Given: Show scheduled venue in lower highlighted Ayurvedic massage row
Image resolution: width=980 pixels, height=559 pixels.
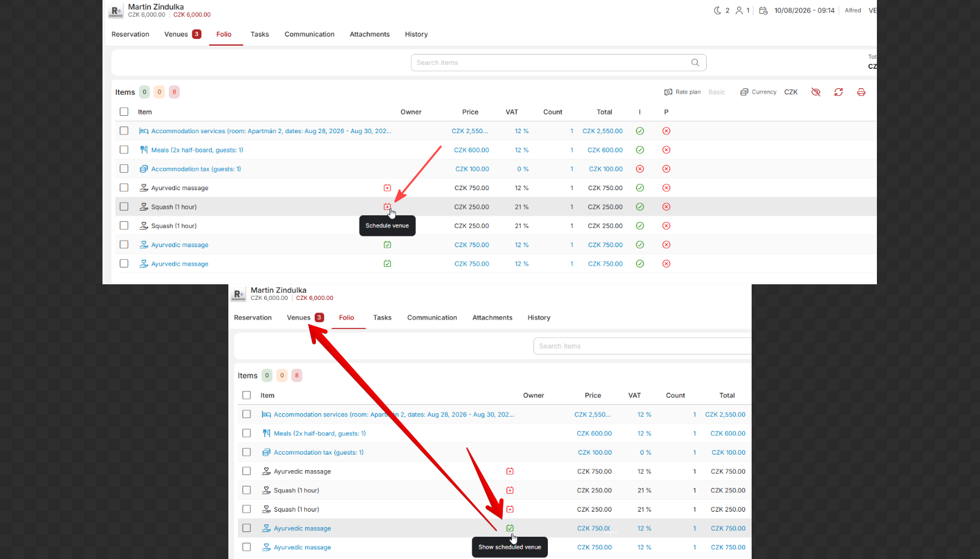Looking at the screenshot, I should 510,528.
